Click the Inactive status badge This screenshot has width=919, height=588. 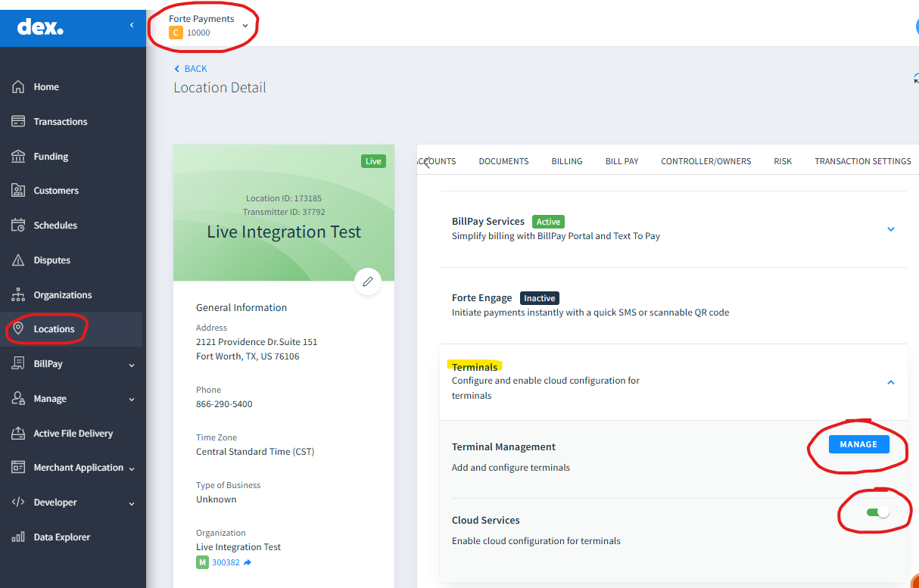(540, 298)
